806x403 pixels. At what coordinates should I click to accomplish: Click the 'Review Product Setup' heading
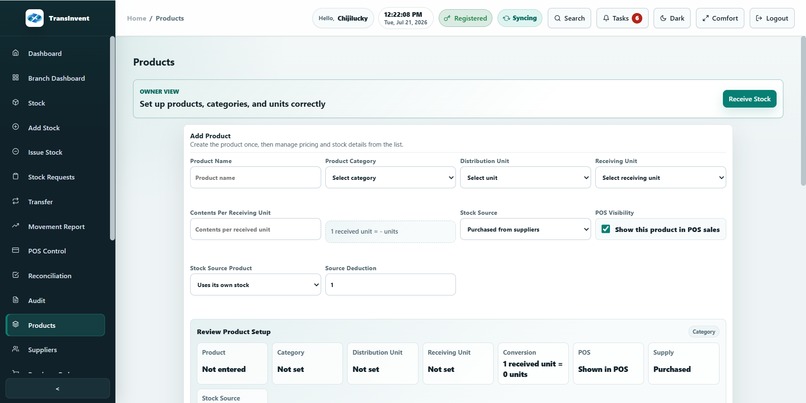pyautogui.click(x=233, y=332)
